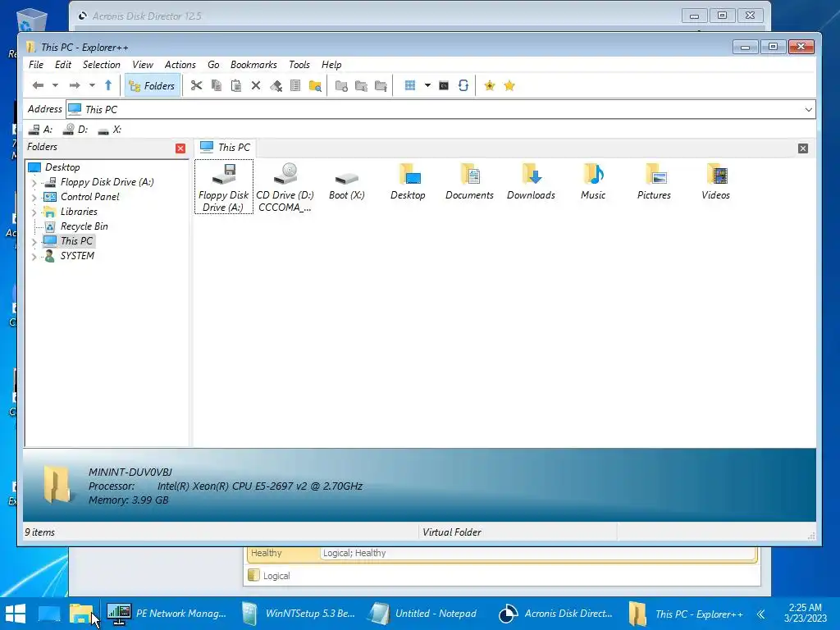Open Search with the folder magnifier icon
This screenshot has width=840, height=630.
316,85
